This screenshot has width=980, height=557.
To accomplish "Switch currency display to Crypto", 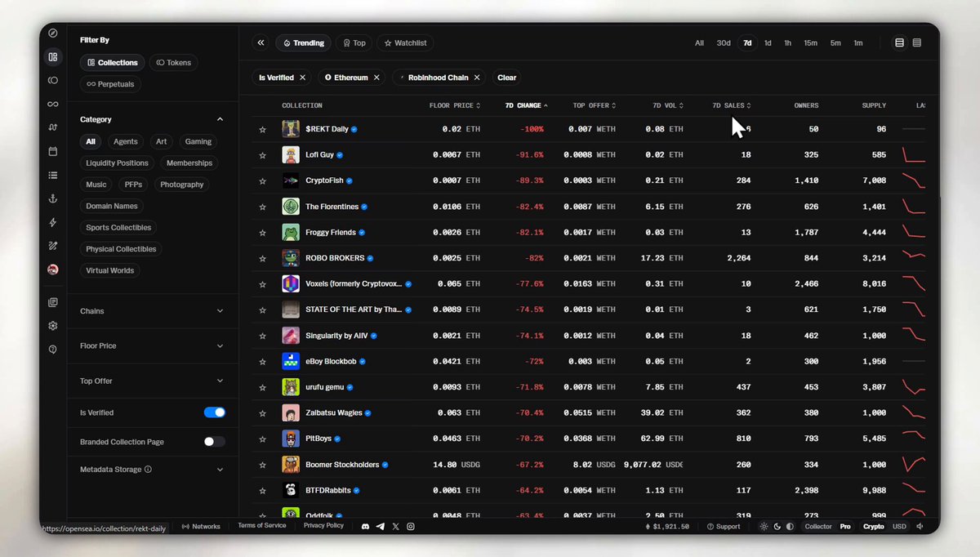I will (x=874, y=527).
